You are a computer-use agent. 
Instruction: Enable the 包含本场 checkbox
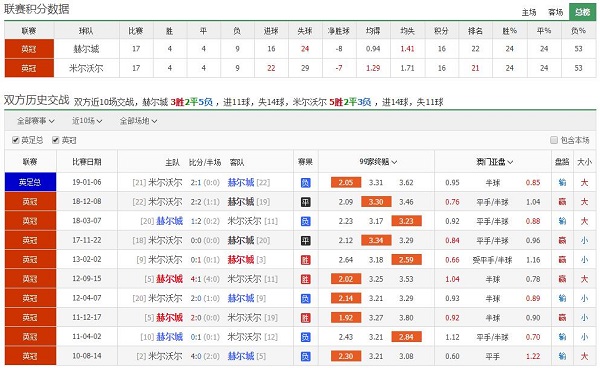click(554, 140)
